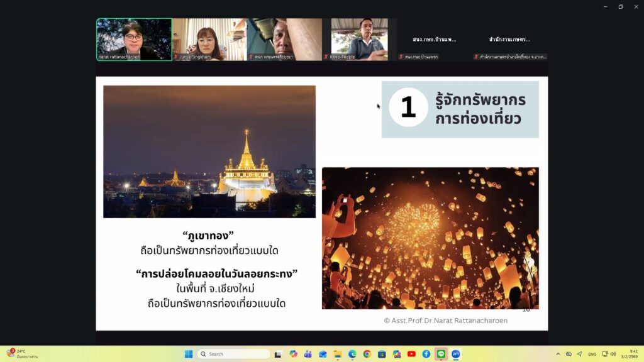Select Junya Singkham's video tile
644x362 pixels.
coord(209,39)
